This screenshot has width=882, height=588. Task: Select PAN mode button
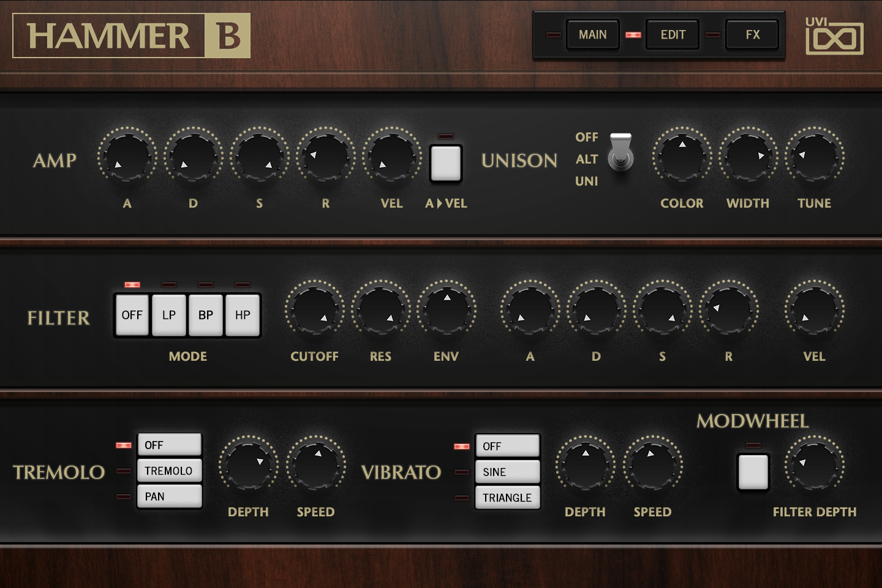pos(170,496)
